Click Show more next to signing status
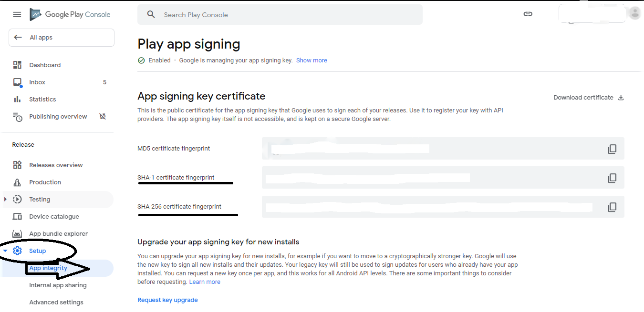This screenshot has height=312, width=644. pyautogui.click(x=312, y=60)
